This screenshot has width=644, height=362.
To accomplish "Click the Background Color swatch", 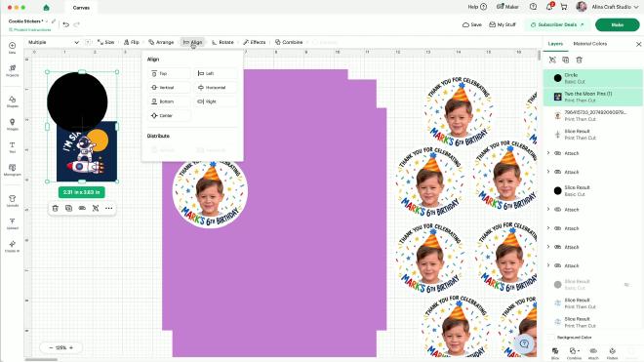I will (x=550, y=338).
